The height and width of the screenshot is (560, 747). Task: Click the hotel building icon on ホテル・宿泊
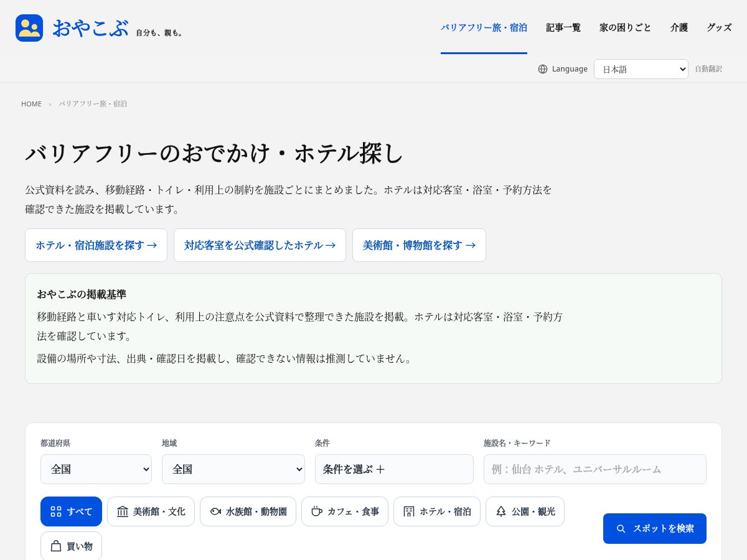(x=409, y=511)
